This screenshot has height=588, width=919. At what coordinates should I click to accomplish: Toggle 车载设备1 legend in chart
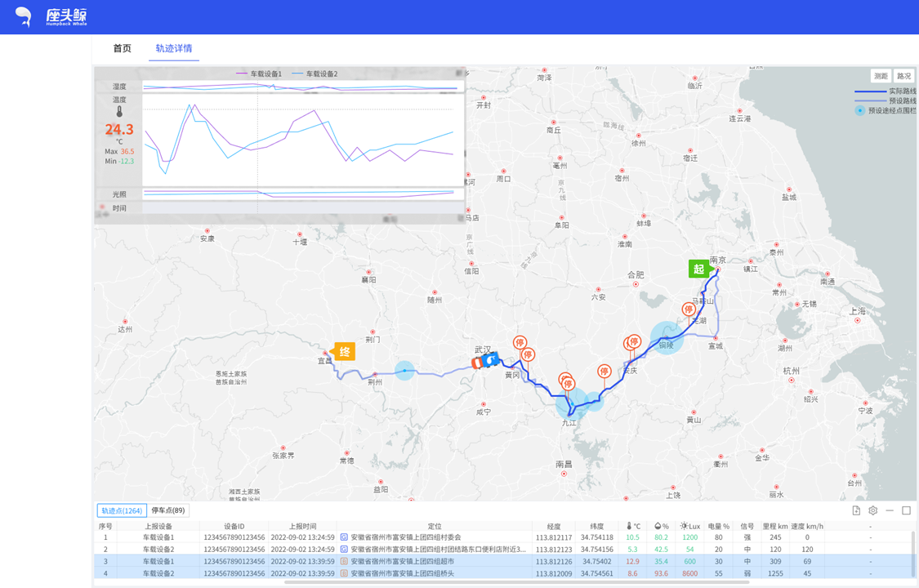pos(259,73)
